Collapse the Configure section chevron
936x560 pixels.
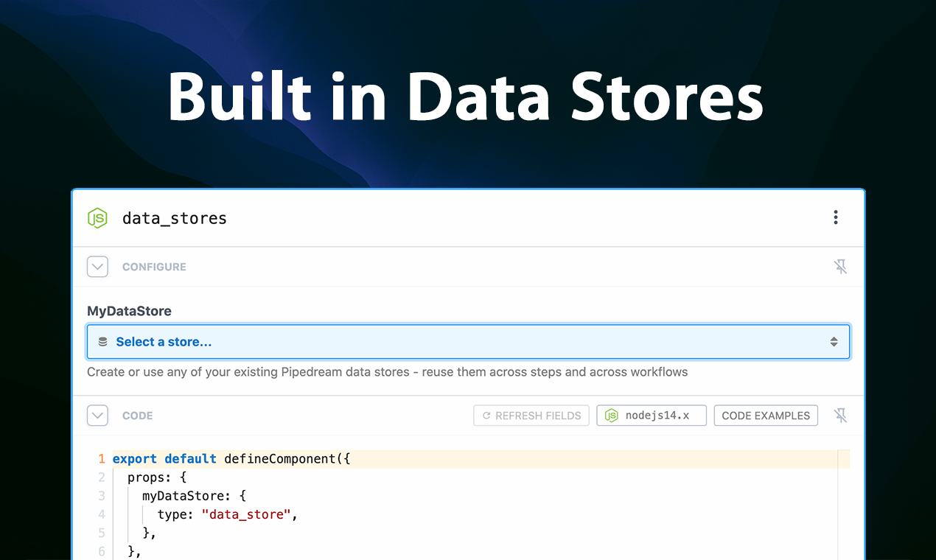[97, 267]
